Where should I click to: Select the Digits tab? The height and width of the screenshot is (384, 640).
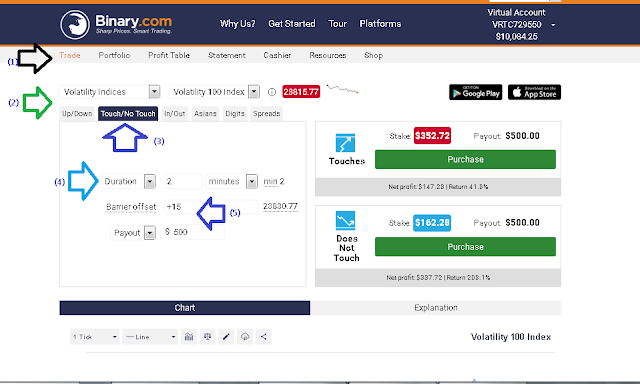pos(235,113)
